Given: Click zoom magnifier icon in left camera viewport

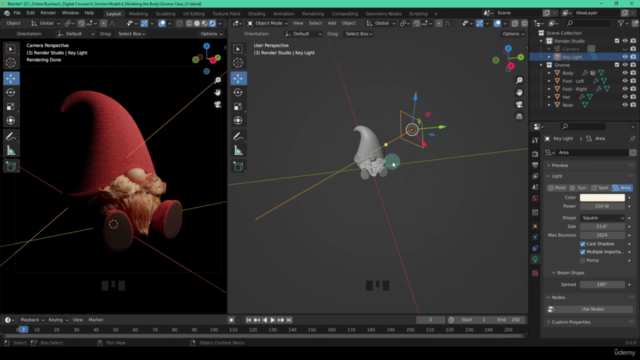Looking at the screenshot, I should 218,80.
